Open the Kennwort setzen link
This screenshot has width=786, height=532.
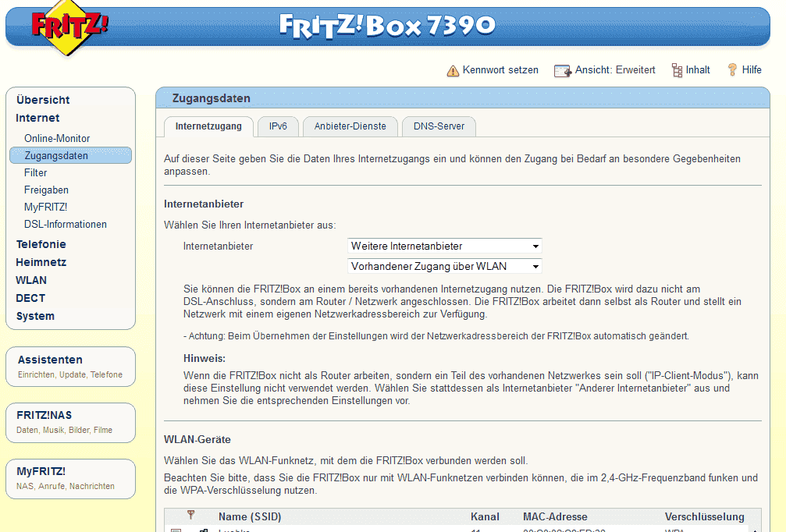point(500,70)
